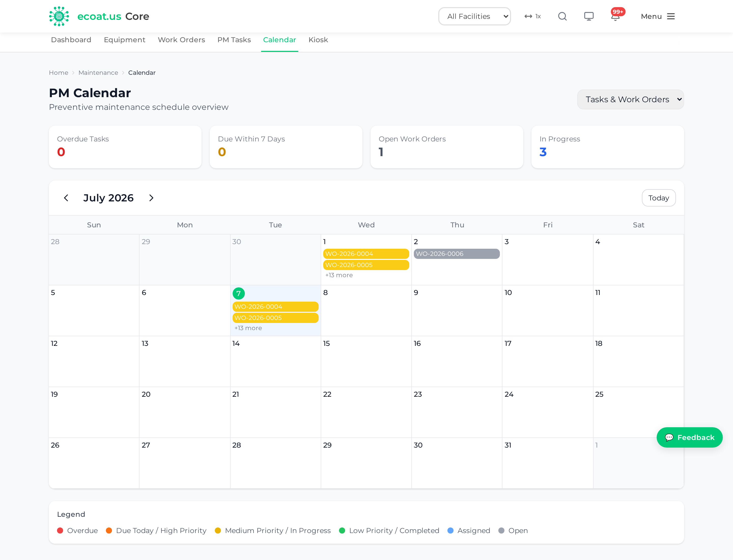The width and height of the screenshot is (733, 560).
Task: Select the Calendar tab
Action: click(x=280, y=40)
